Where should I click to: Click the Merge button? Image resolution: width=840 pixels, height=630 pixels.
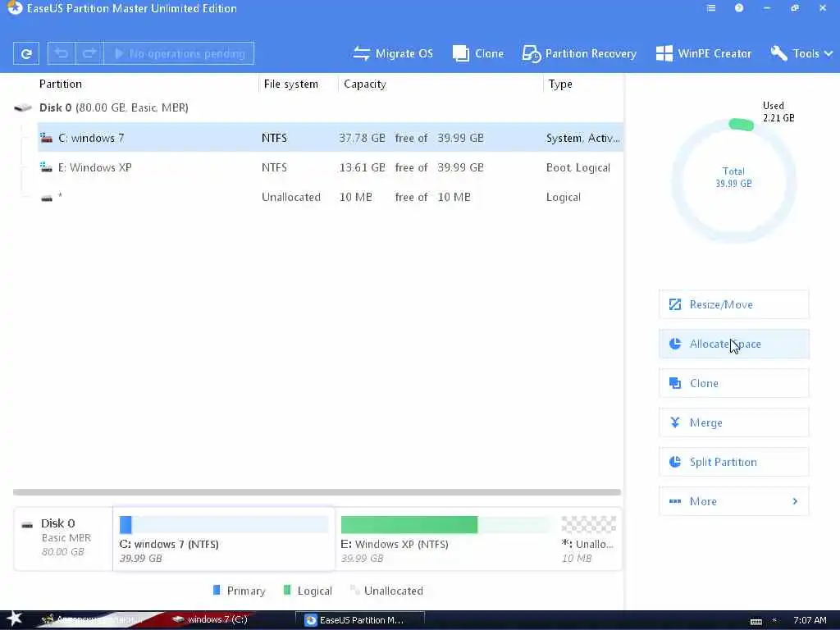click(734, 422)
